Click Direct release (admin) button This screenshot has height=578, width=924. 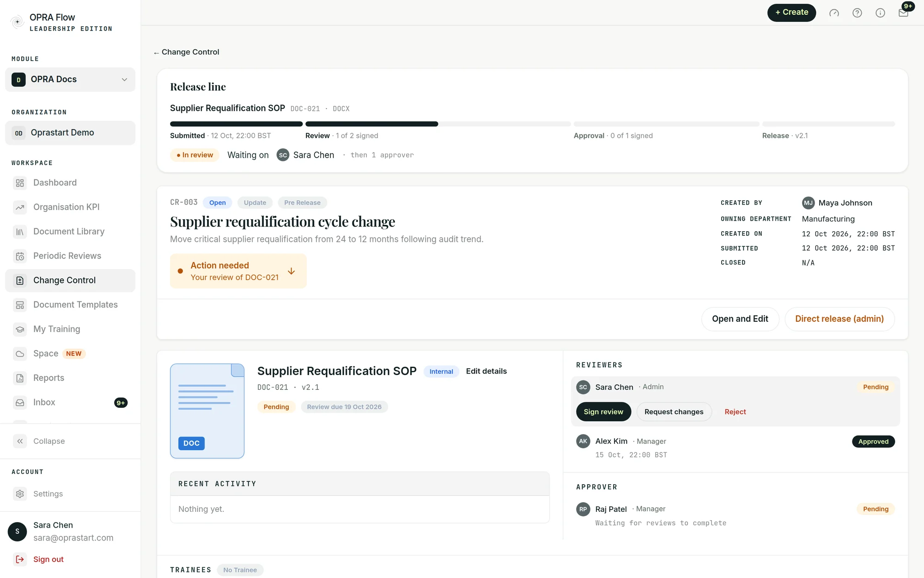839,319
